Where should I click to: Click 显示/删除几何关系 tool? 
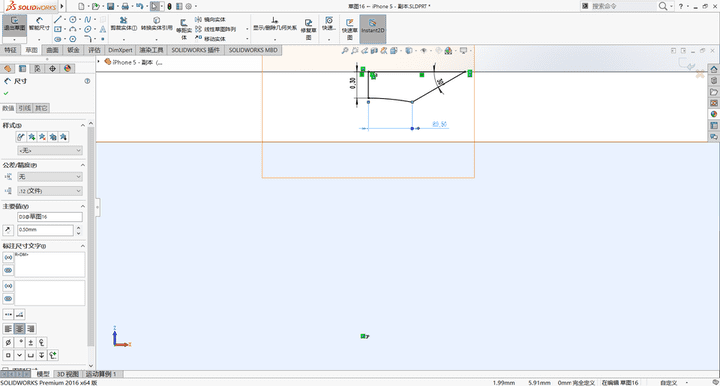tap(275, 24)
